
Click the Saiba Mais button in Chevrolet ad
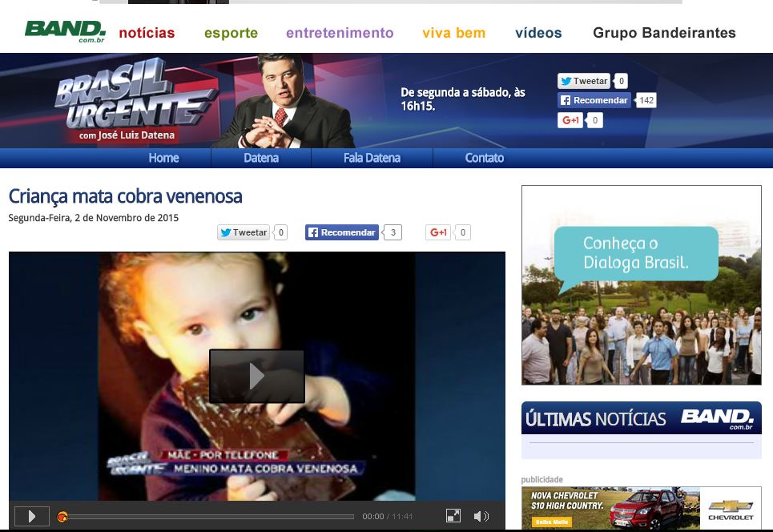(552, 522)
